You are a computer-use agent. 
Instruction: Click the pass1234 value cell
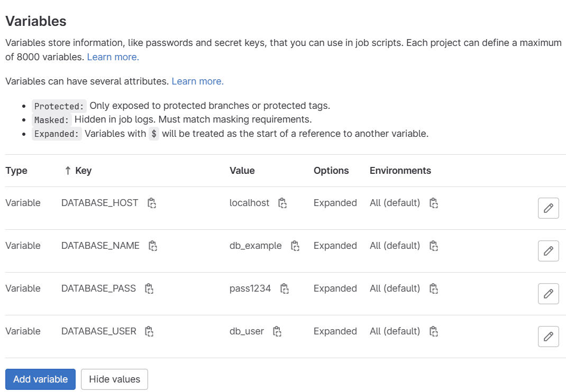(250, 288)
